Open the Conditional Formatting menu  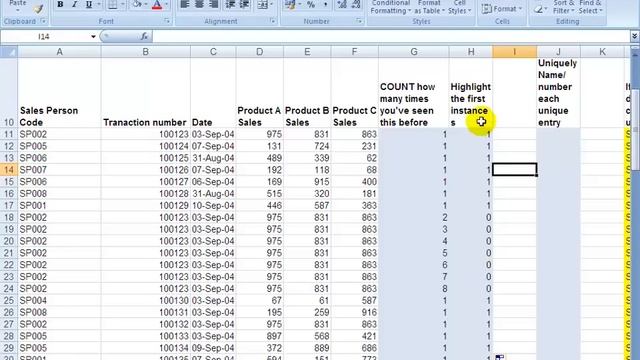(x=390, y=7)
